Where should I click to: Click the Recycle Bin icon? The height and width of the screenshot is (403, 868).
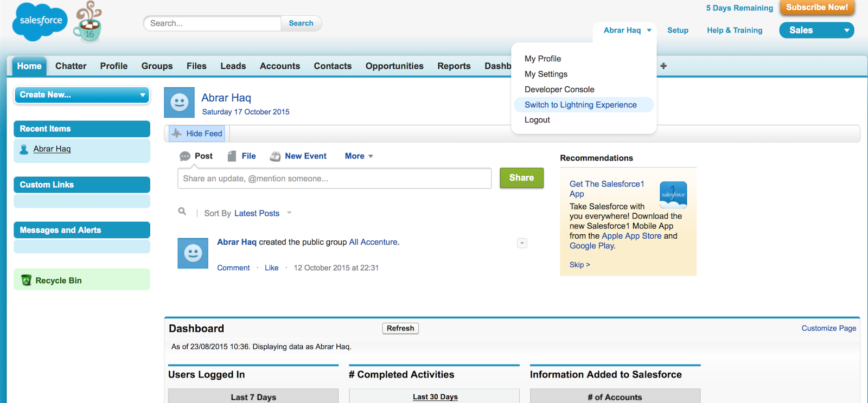(26, 280)
